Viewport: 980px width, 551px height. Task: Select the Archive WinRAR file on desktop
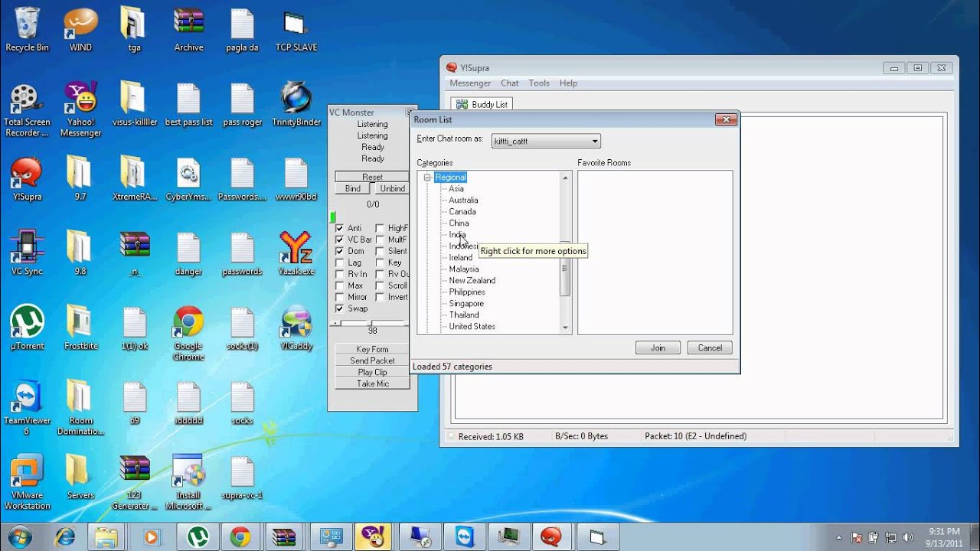tap(188, 29)
